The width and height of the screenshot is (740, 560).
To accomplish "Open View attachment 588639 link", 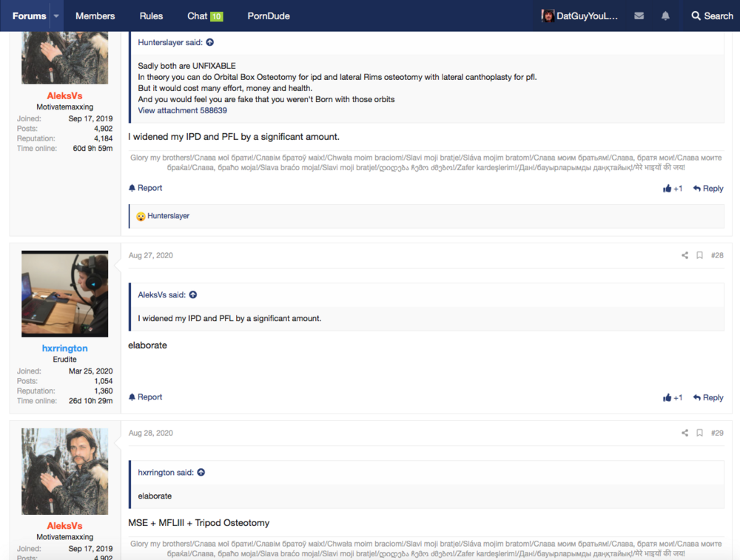I will [x=182, y=110].
